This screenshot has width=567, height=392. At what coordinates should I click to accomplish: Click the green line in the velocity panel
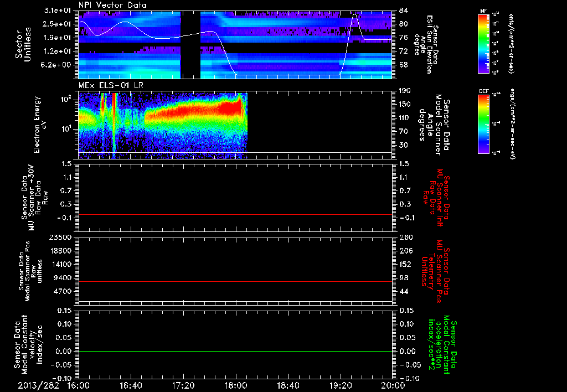pos(235,351)
